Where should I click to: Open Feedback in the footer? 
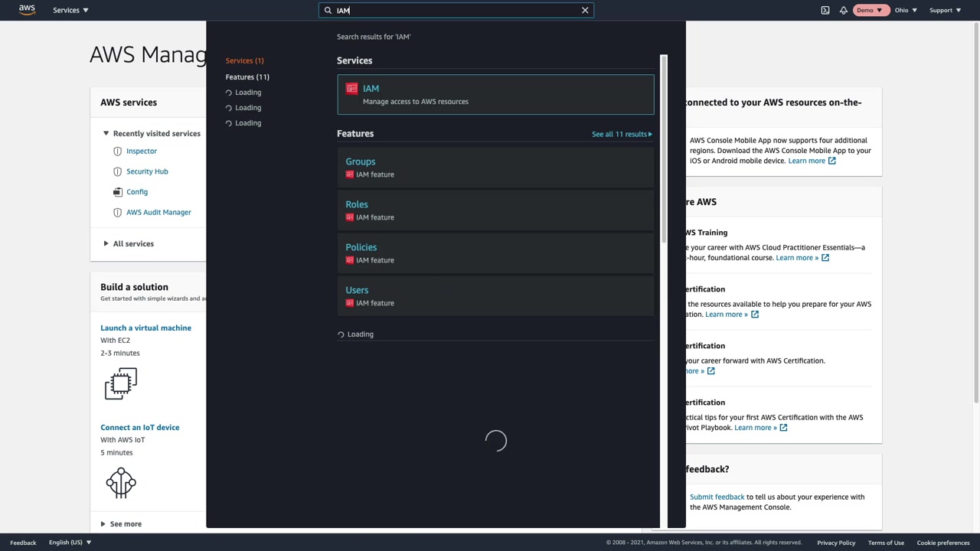tap(23, 543)
